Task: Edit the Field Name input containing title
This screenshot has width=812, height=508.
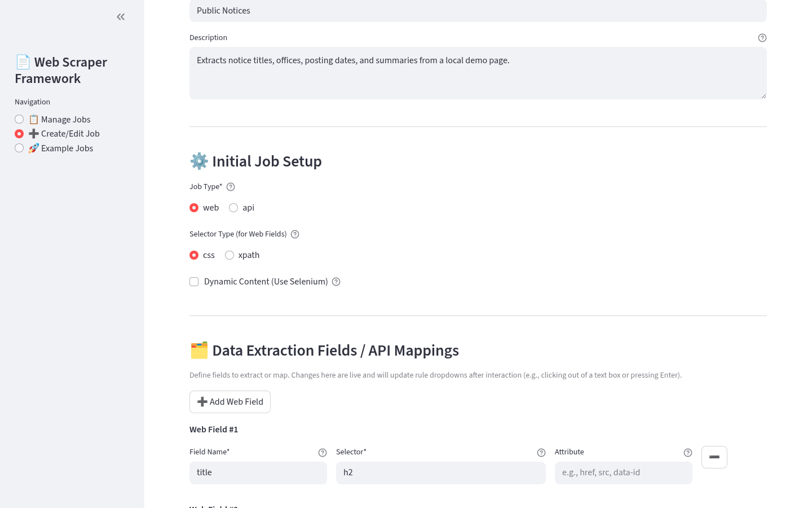Action: (258, 473)
